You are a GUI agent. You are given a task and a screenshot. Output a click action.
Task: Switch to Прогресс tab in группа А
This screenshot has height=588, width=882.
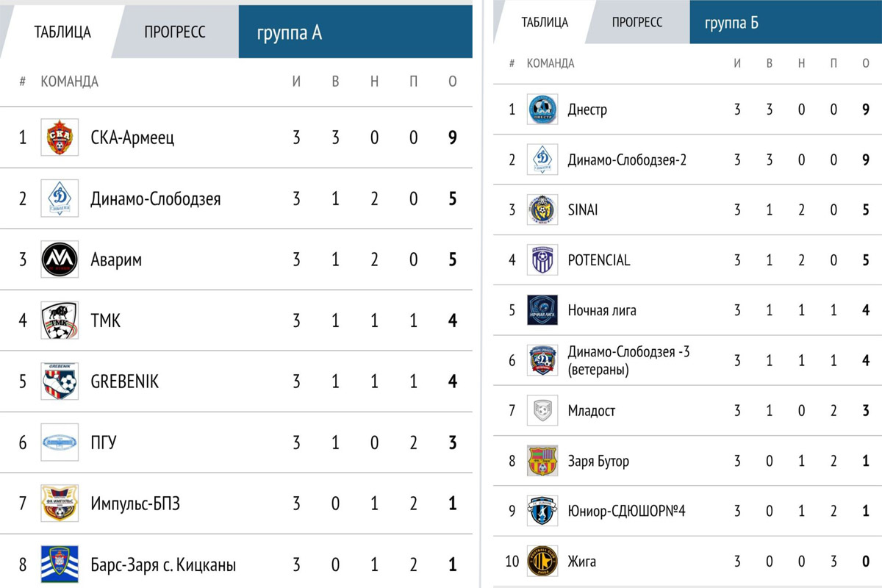(174, 32)
